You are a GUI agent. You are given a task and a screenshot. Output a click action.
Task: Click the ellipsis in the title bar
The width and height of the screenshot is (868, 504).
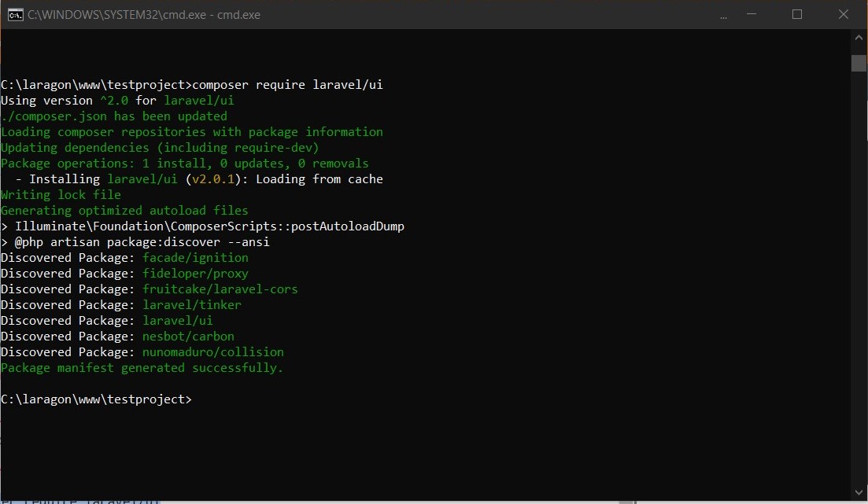(x=723, y=17)
